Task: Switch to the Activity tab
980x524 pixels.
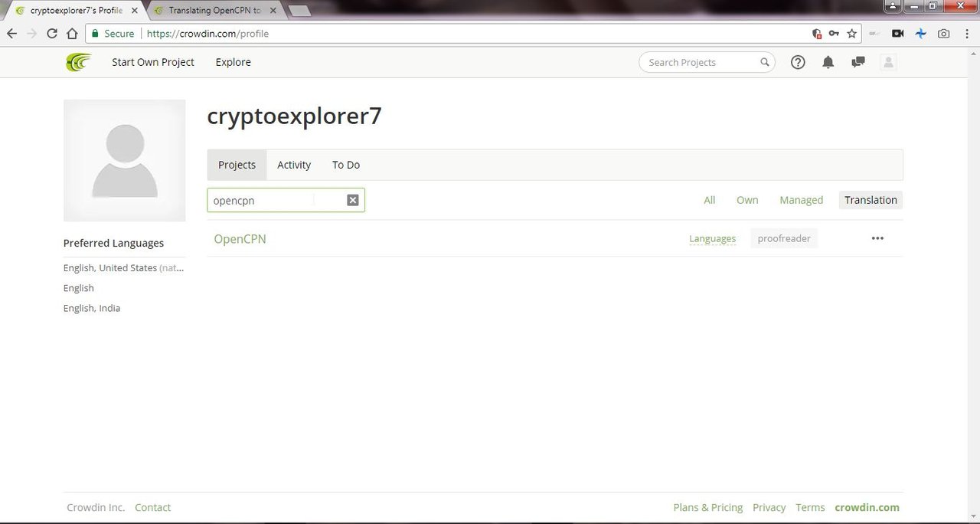Action: pos(294,165)
